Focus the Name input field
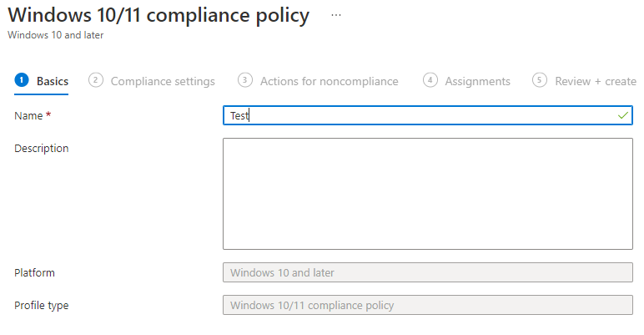 pos(428,115)
